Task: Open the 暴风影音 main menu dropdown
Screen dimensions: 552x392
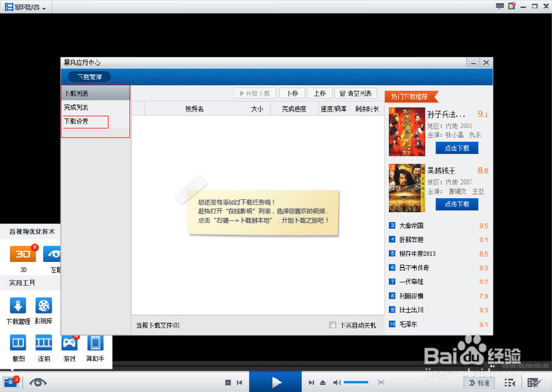Action: pos(25,7)
